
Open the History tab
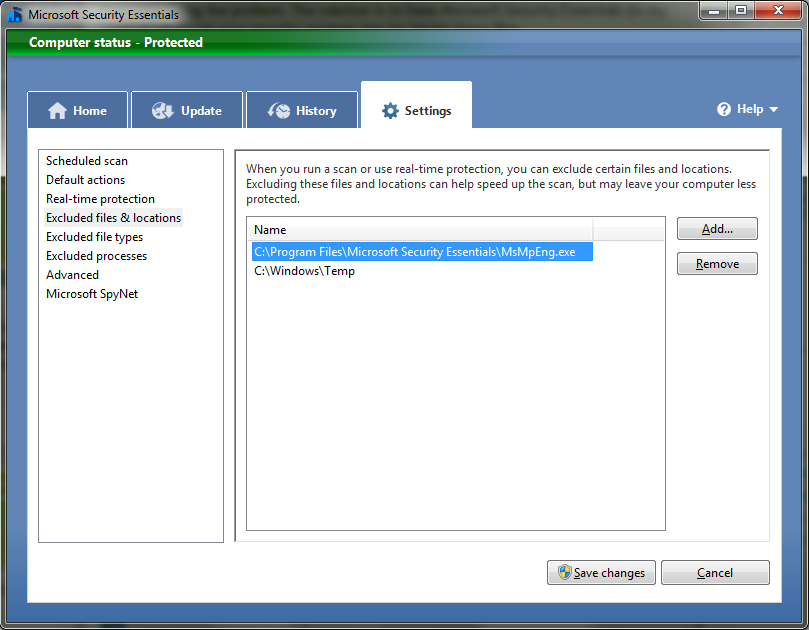(x=302, y=110)
